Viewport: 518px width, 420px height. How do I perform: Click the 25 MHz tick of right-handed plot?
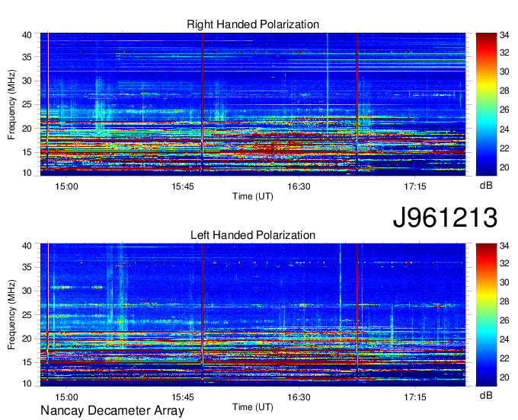click(x=27, y=104)
